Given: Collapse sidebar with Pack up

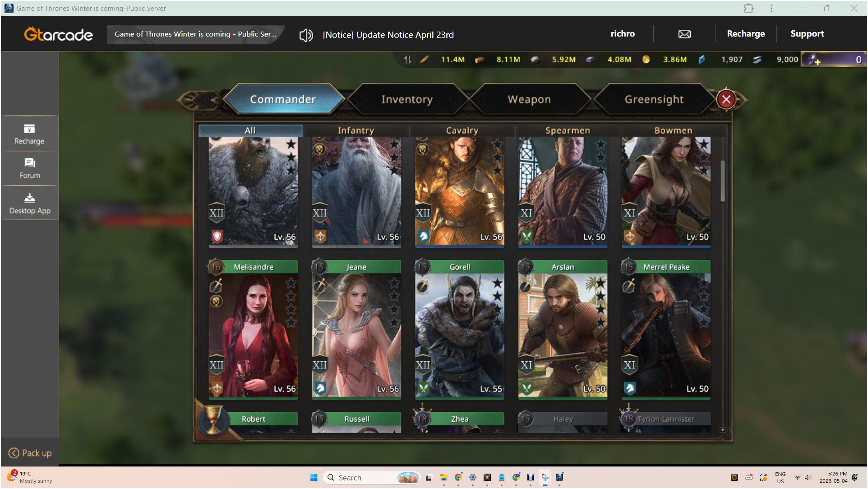Looking at the screenshot, I should click(30, 453).
